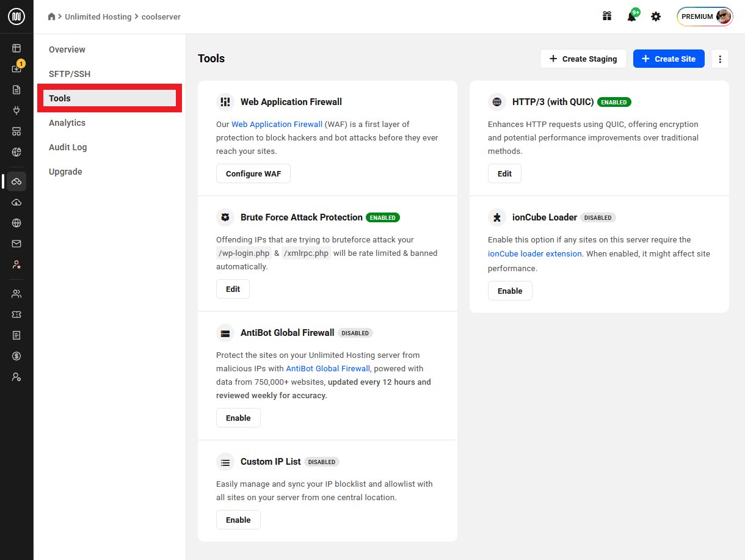Click the ENABLED badge beside HTTP/3

point(614,102)
